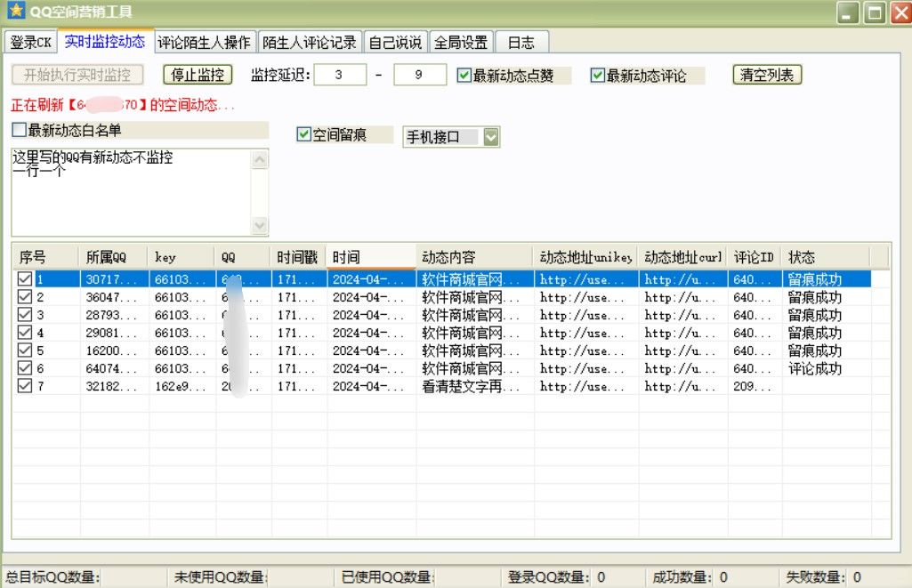The height and width of the screenshot is (588, 912).
Task: Click the 动态地址unikey column header
Action: click(x=585, y=256)
